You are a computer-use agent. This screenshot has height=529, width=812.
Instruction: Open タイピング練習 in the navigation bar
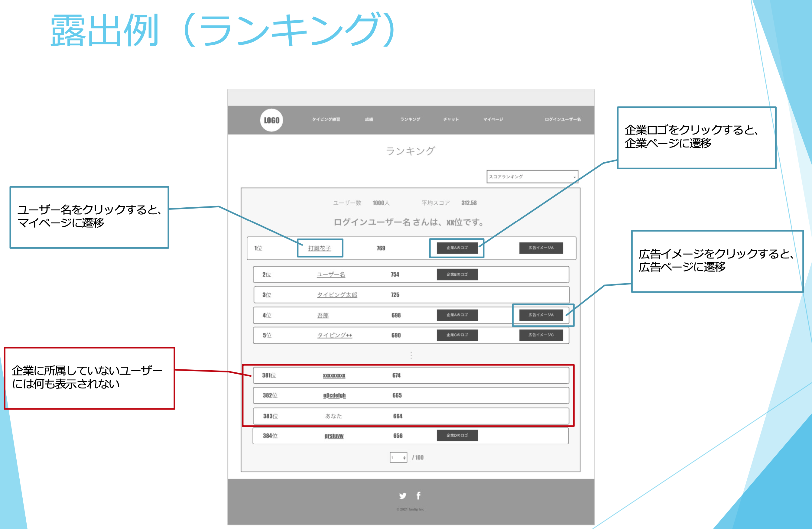(326, 119)
